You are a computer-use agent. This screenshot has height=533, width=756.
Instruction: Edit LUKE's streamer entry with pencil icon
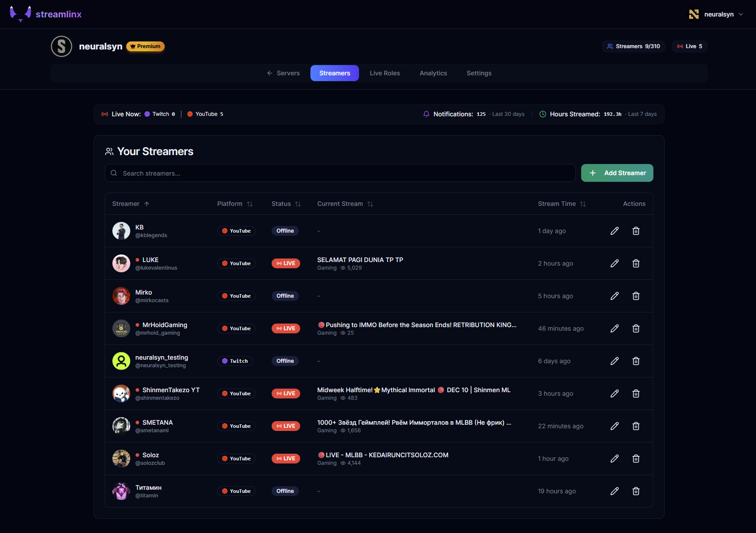click(614, 263)
